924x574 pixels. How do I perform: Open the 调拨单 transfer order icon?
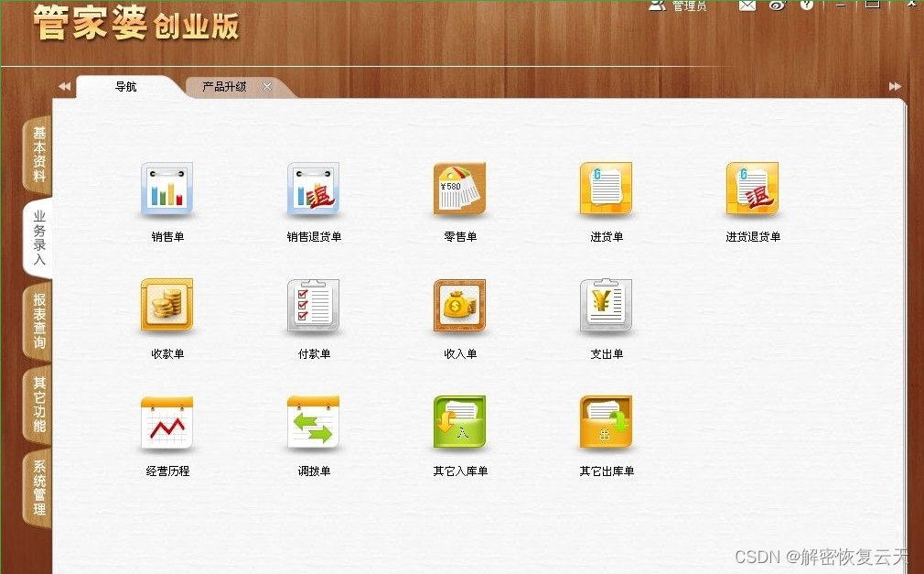(x=313, y=422)
